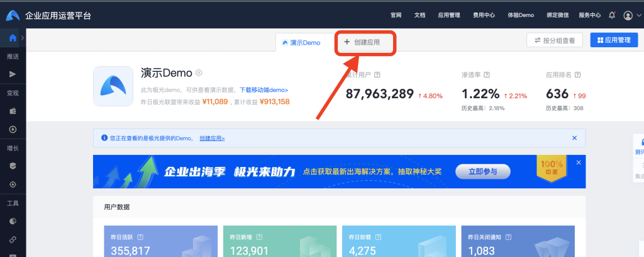Expand the user account avatar dropdown
This screenshot has width=644, height=257.
click(x=630, y=15)
